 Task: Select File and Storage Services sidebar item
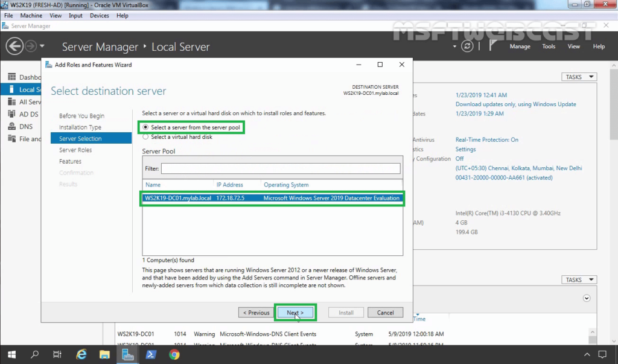(24, 138)
